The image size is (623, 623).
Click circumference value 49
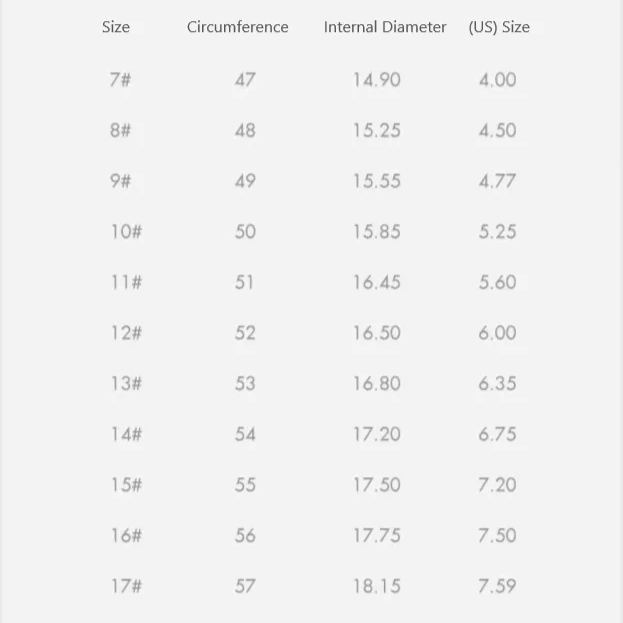[245, 181]
